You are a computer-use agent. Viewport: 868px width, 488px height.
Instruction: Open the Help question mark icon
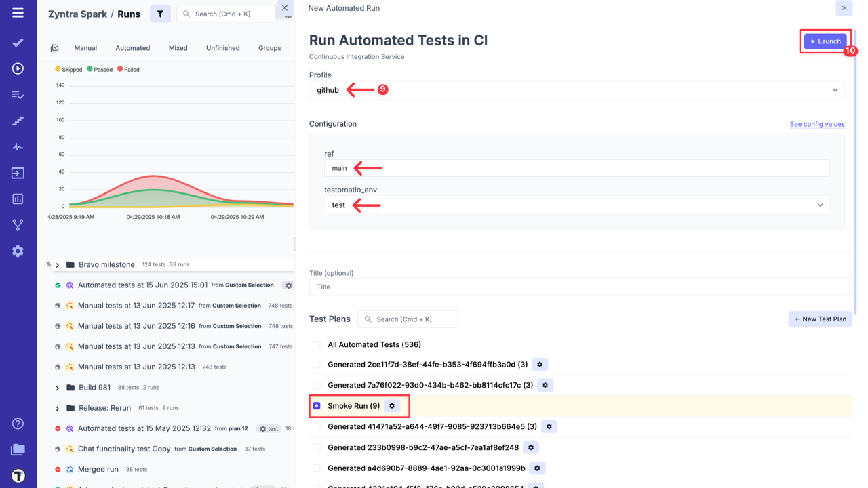(x=18, y=423)
